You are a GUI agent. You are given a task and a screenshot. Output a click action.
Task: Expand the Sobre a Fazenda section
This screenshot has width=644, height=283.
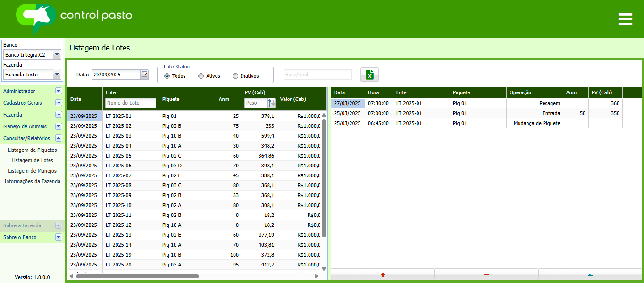point(59,225)
